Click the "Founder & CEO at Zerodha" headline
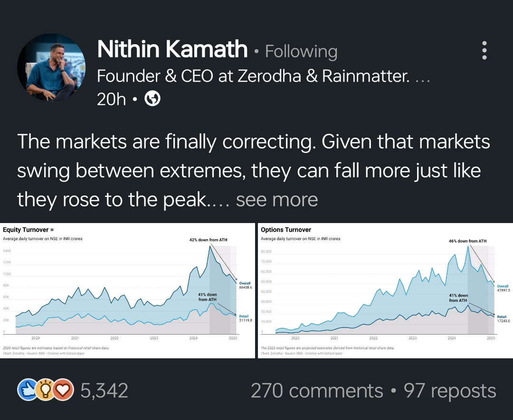 coord(253,76)
